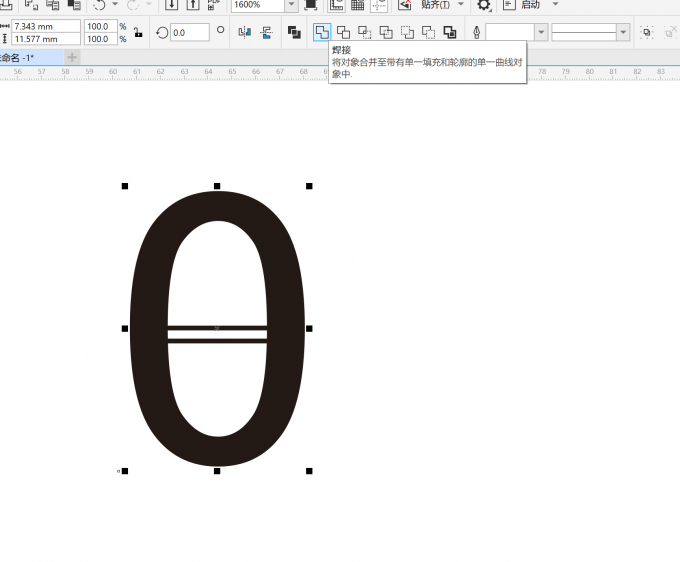Toggle the grid display button
The width and height of the screenshot is (680, 562).
click(x=357, y=5)
